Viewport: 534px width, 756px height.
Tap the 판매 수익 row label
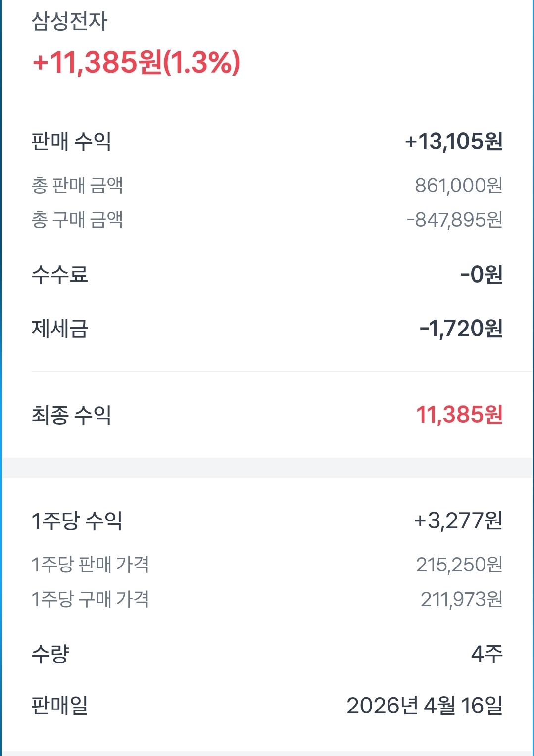[71, 142]
